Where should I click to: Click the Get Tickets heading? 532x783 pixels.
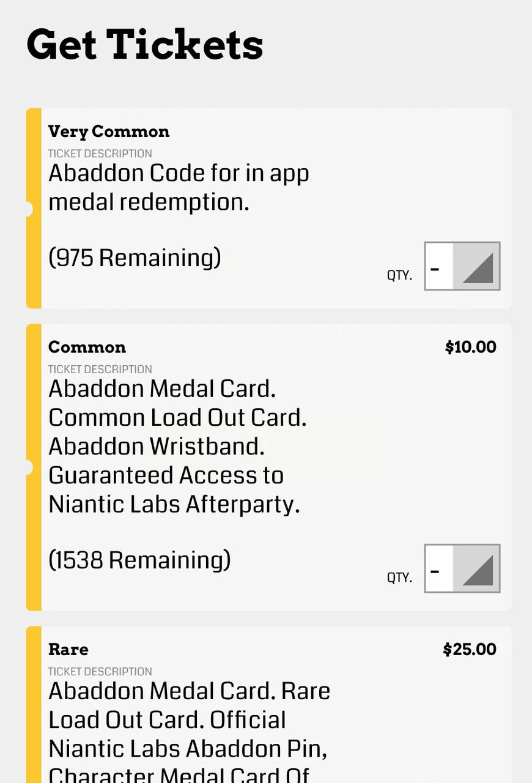pyautogui.click(x=145, y=45)
